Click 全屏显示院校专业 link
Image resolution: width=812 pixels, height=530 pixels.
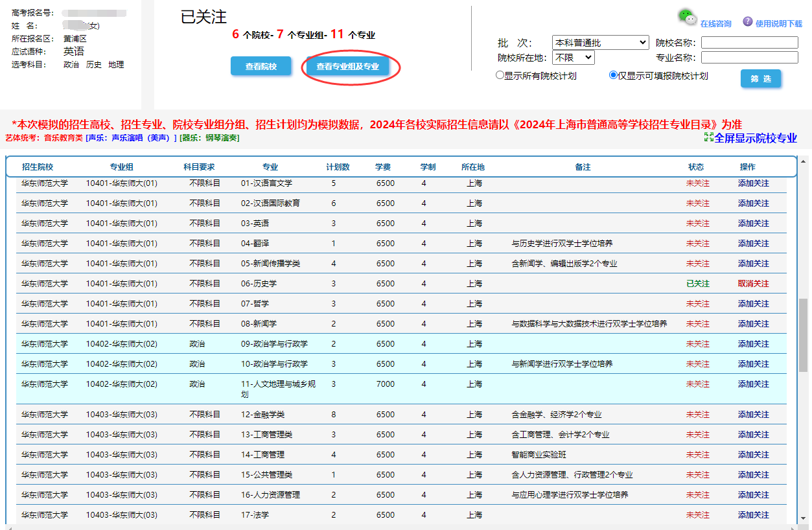[756, 138]
